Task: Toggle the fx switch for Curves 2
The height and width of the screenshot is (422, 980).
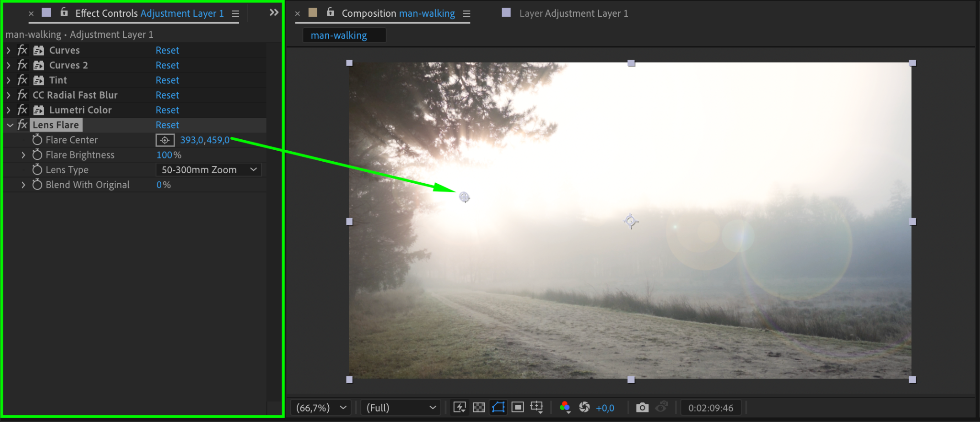Action: [22, 65]
